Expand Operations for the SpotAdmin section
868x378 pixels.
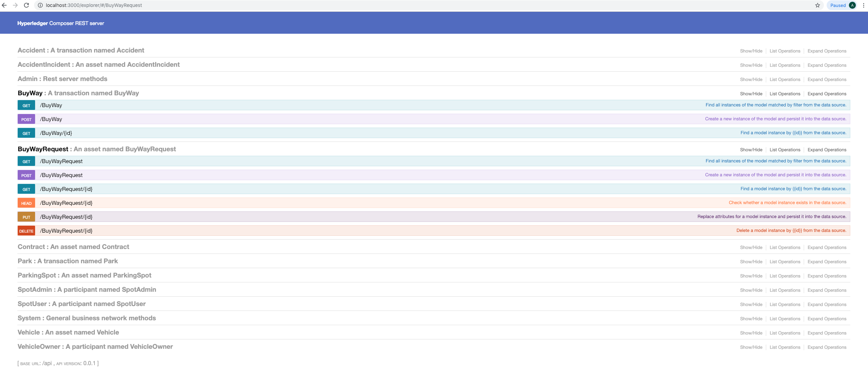point(827,290)
